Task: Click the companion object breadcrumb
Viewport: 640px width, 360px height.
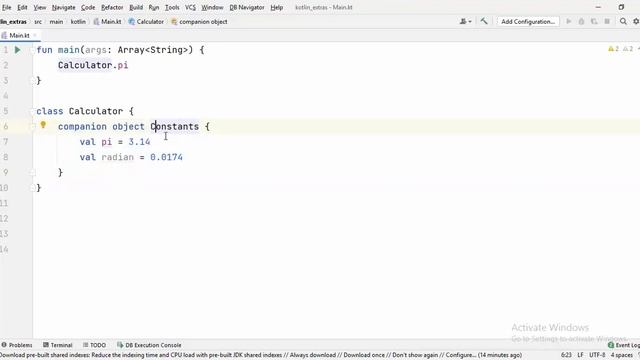Action: click(x=199, y=22)
